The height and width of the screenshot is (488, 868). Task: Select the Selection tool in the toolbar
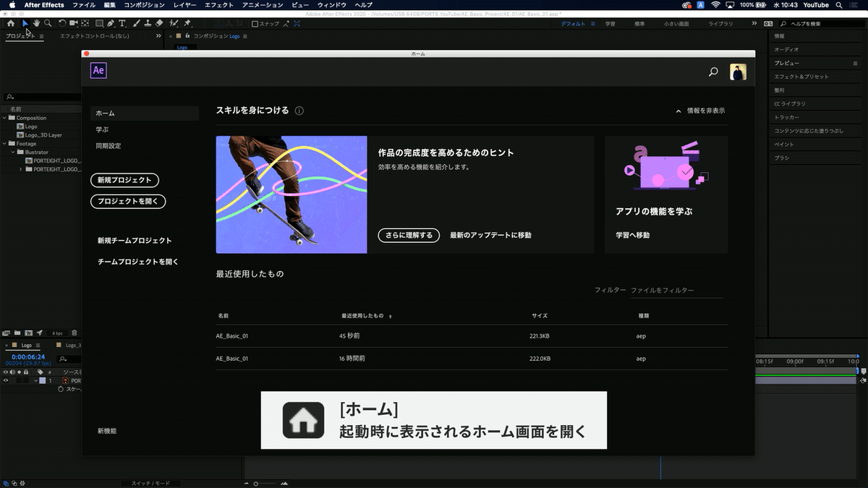pos(25,23)
